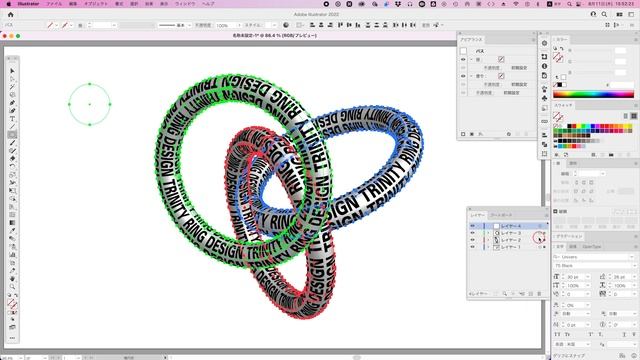Screen dimensions: 640x360
Task: Select the Selection (black arrow) tool
Action: [12, 71]
